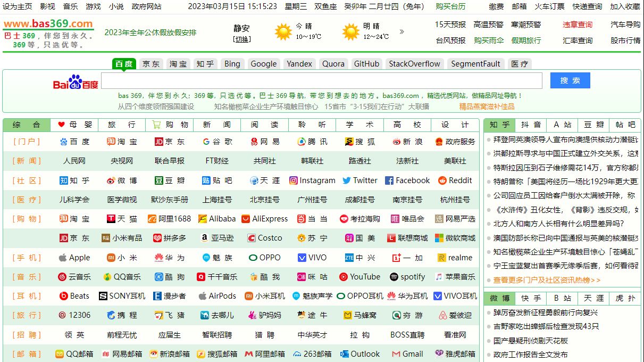Select the GitHub search tab

click(367, 64)
